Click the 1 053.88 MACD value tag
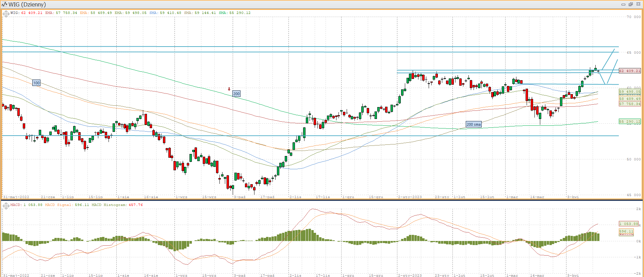This screenshot has height=277, width=644. click(629, 224)
